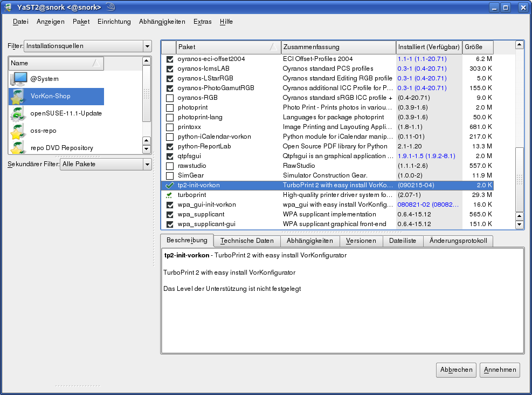
Task: Open the Filter Installationsquellen dropdown
Action: [x=87, y=46]
